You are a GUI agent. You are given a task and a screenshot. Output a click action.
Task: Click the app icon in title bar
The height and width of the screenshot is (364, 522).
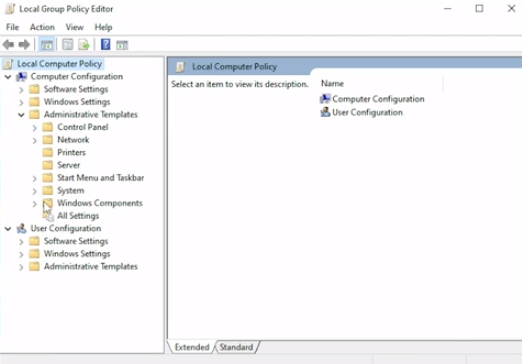pyautogui.click(x=10, y=9)
